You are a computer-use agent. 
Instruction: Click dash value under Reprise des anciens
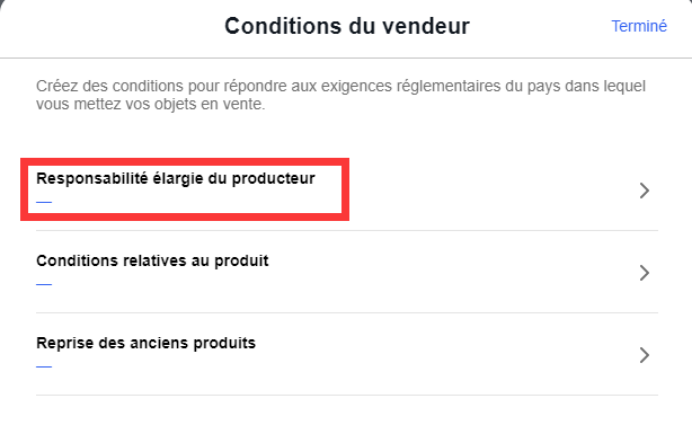pos(43,365)
